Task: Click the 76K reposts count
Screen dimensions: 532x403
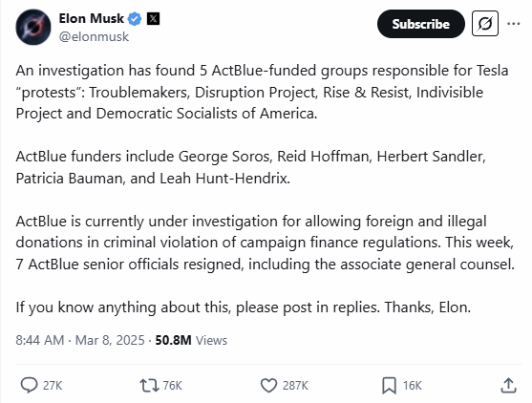Action: click(x=172, y=386)
